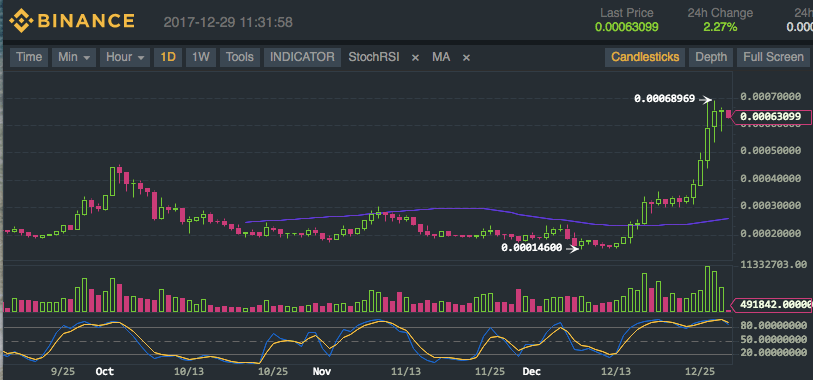Click the current volume tag 491842
This screenshot has height=380, width=813.
[x=772, y=305]
